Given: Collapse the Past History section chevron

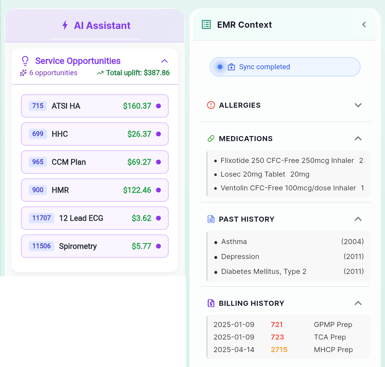Looking at the screenshot, I should 358,219.
